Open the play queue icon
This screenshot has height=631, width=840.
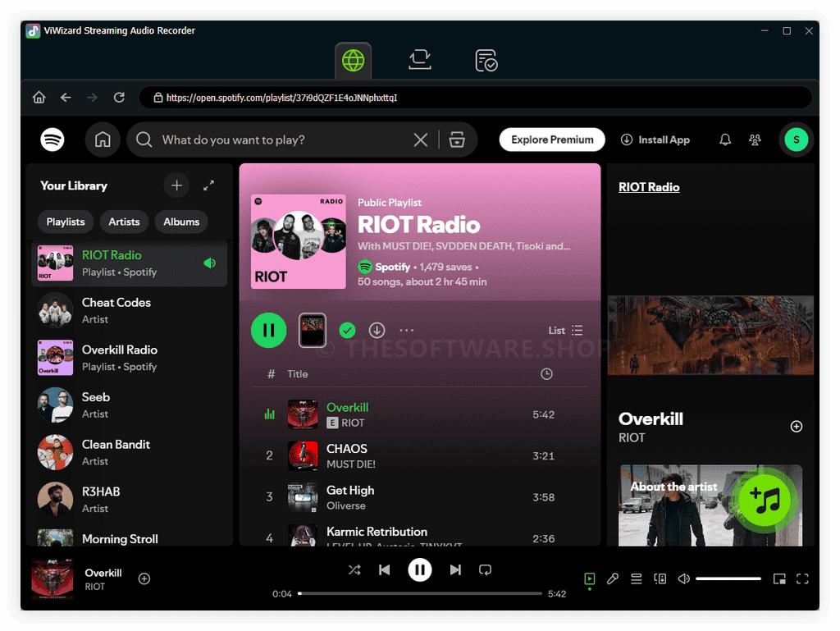tap(636, 578)
